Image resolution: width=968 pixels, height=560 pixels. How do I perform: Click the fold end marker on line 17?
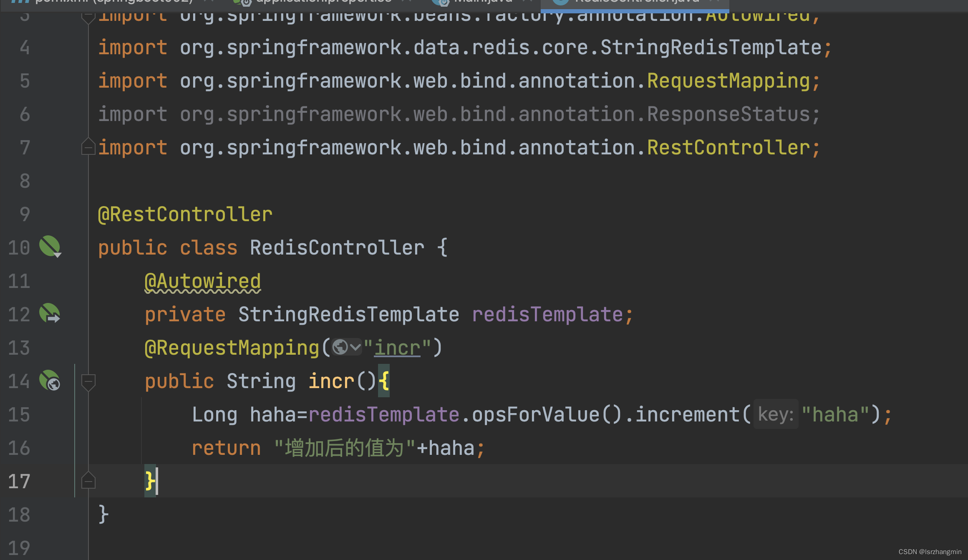(x=88, y=481)
